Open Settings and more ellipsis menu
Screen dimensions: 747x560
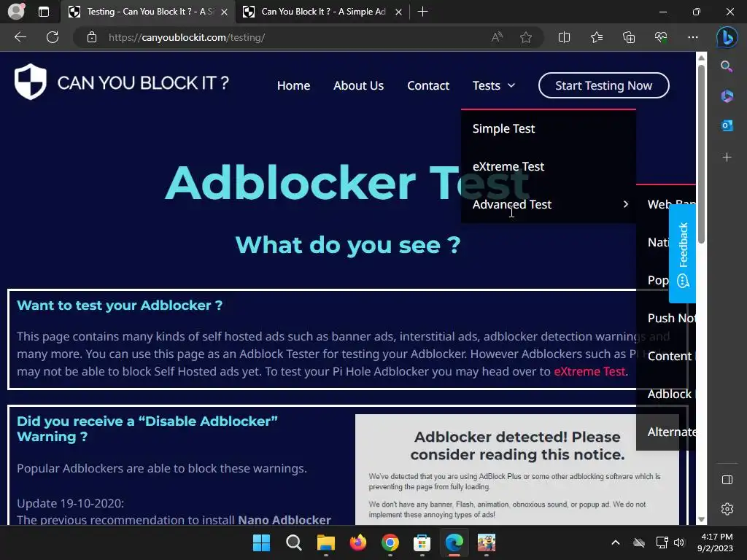pos(693,37)
